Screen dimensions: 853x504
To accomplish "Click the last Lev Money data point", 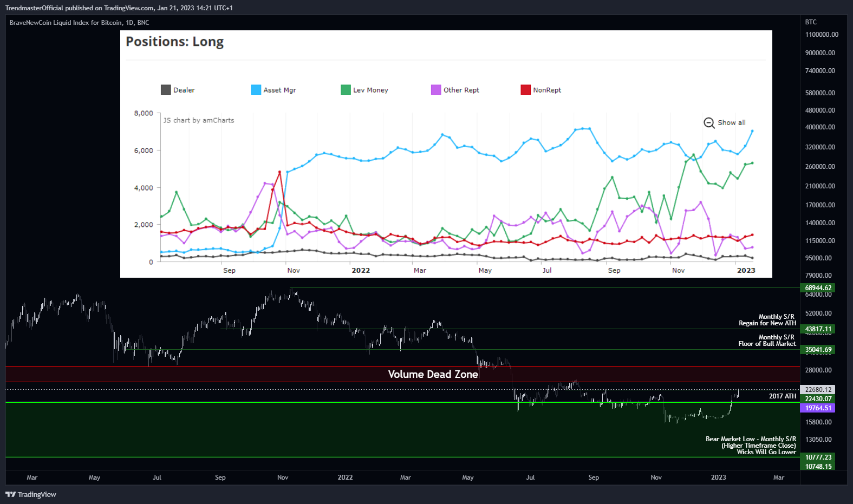I will (752, 163).
